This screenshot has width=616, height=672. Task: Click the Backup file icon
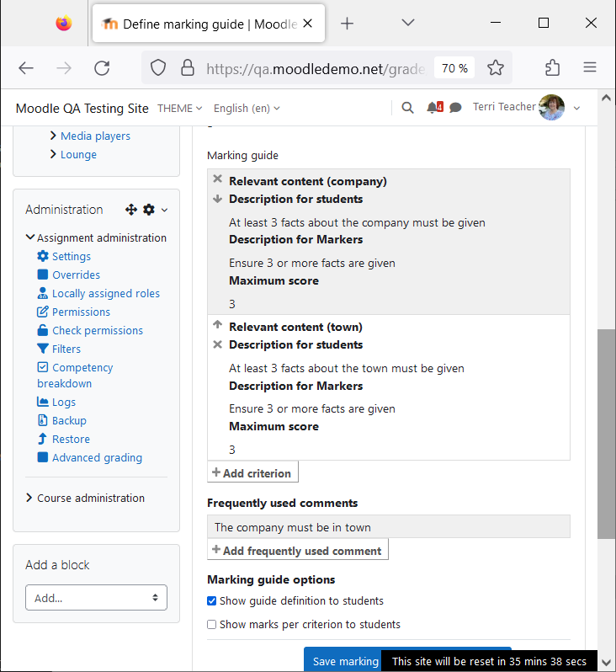click(42, 420)
